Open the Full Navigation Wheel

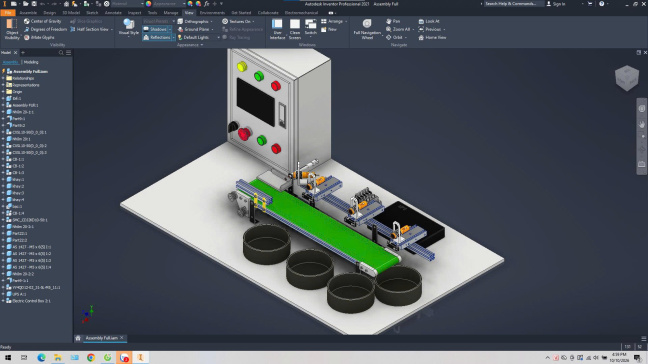coord(367,29)
